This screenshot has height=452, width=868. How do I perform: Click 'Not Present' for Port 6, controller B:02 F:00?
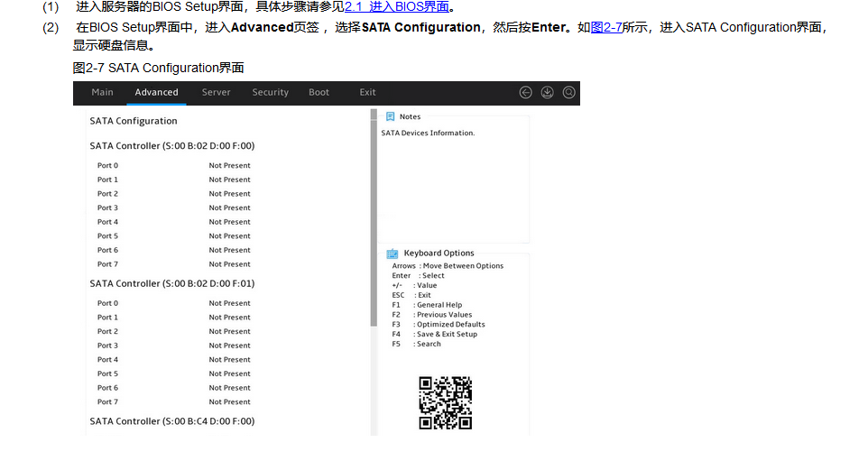coord(229,250)
